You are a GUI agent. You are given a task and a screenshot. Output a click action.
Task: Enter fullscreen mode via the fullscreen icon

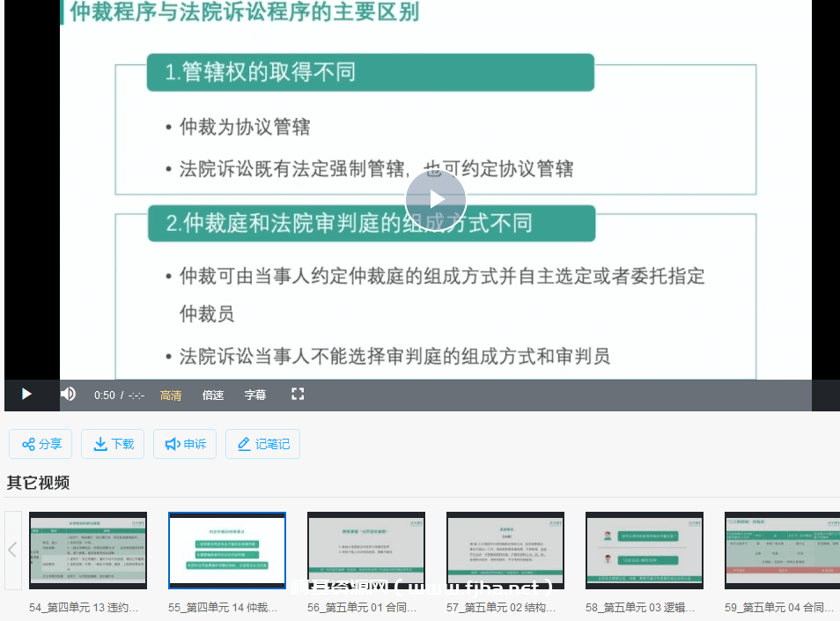coord(298,395)
